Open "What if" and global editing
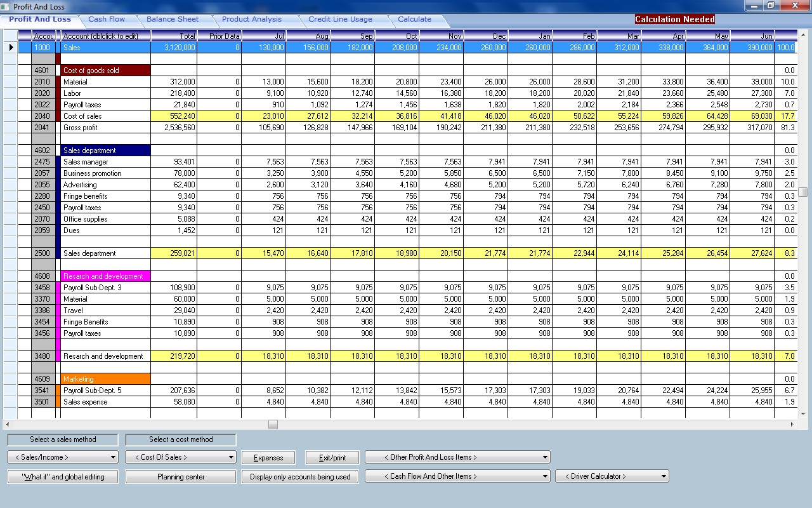Viewport: 812px width, 508px height. 62,476
